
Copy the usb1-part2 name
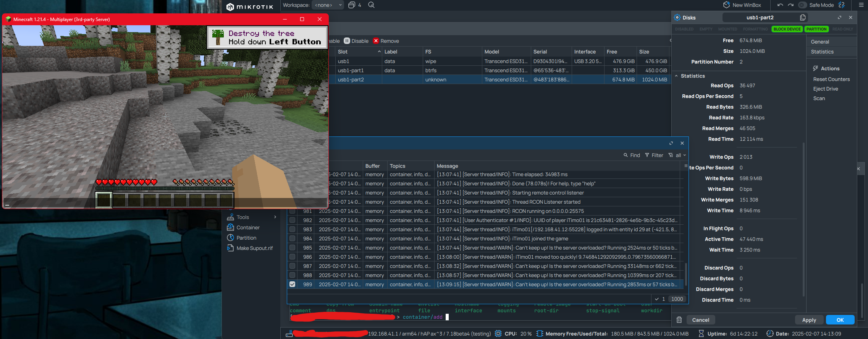[x=803, y=18]
